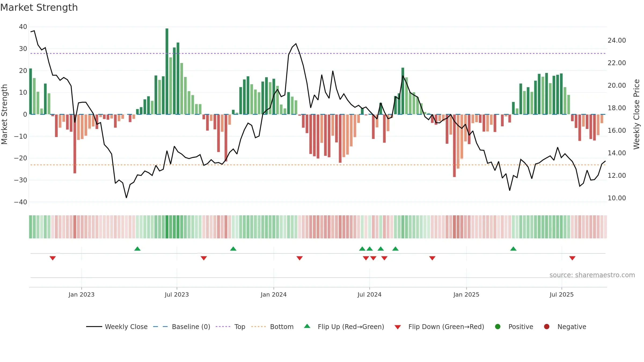Click the 'Jan 2023' date label
644x362 pixels.
(x=81, y=294)
